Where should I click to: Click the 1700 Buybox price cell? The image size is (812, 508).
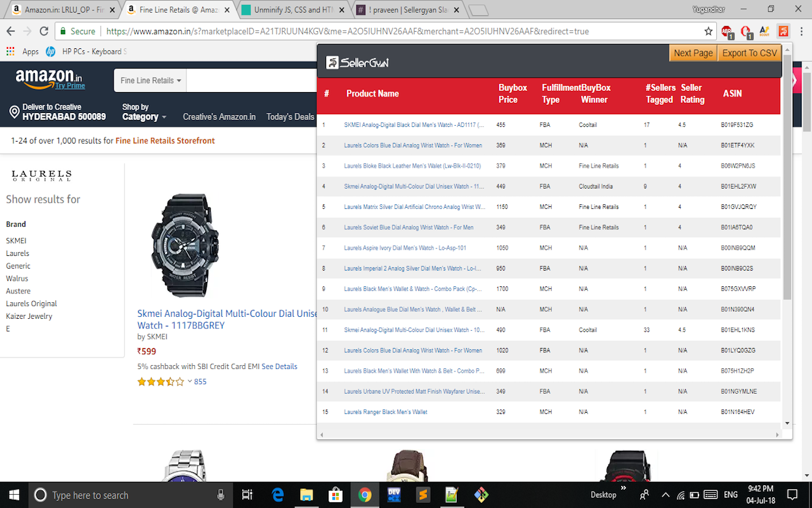[501, 289]
